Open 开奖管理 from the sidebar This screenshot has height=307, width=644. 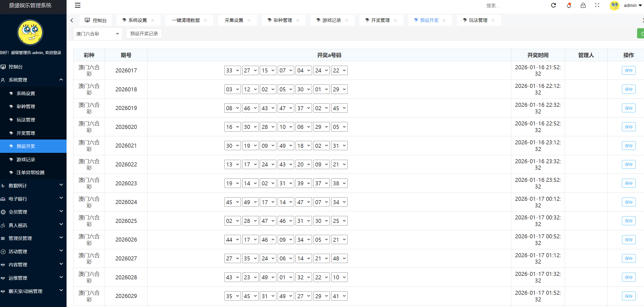point(26,133)
